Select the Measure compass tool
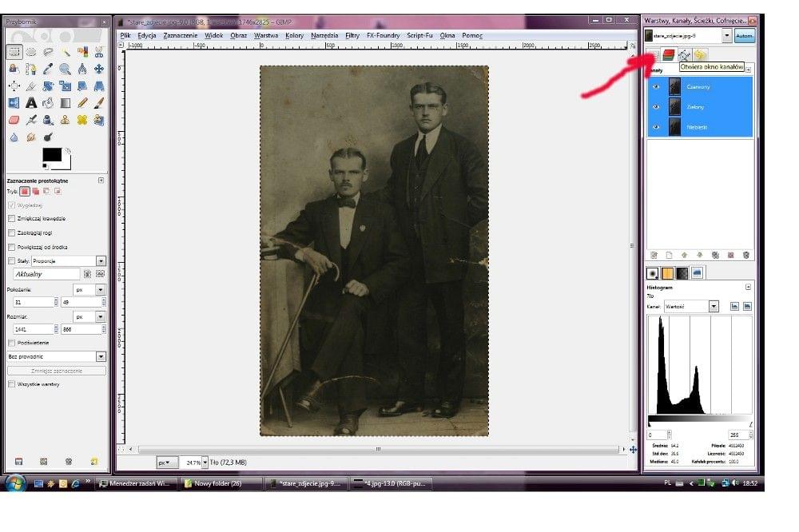Screen dimensions: 799x532 pyautogui.click(x=82, y=69)
